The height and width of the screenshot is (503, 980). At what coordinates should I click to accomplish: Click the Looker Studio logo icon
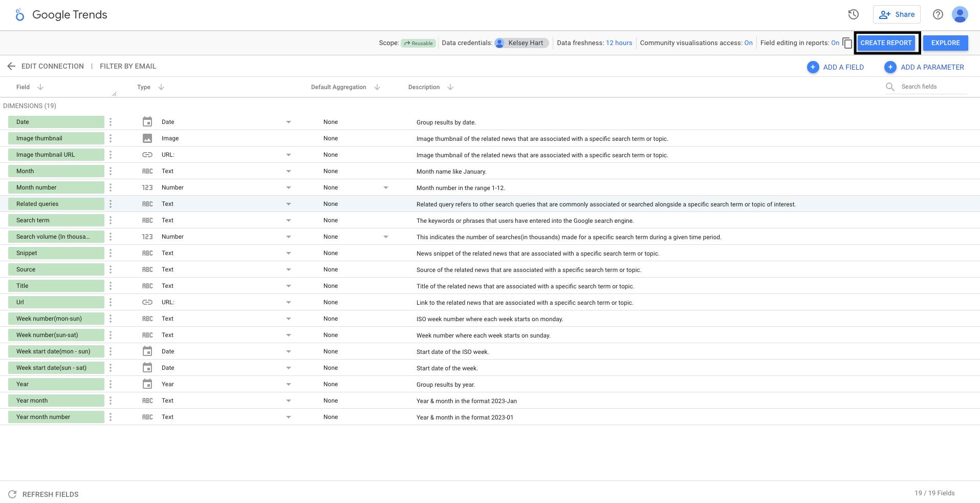[x=19, y=15]
